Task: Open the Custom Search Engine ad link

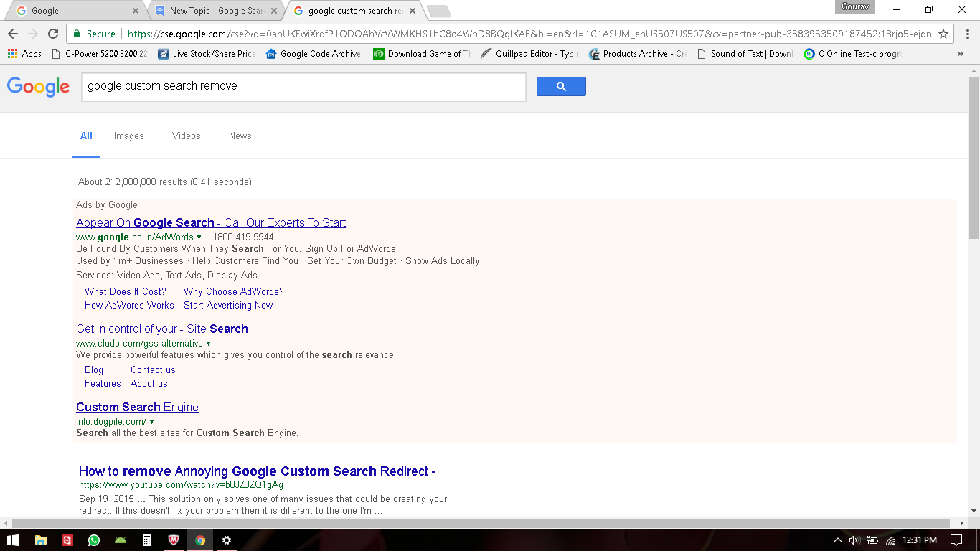Action: pos(137,407)
